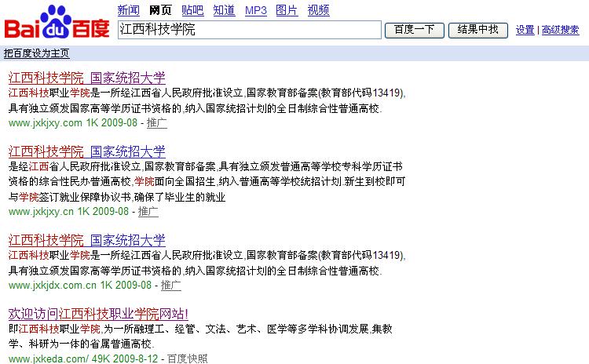Click 把百度设为主页 link
This screenshot has height=364, width=589.
36,53
